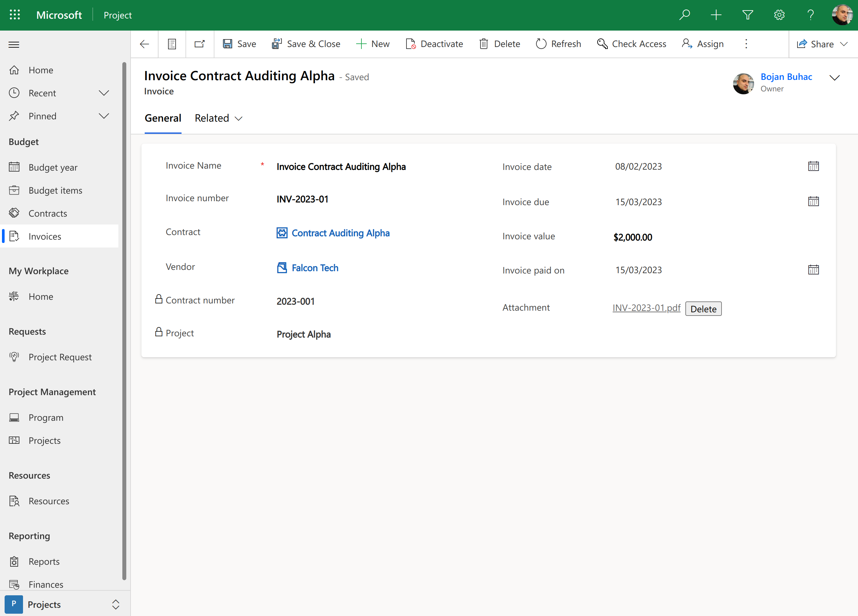The width and height of the screenshot is (858, 616).
Task: Click Save & Close
Action: tap(306, 44)
